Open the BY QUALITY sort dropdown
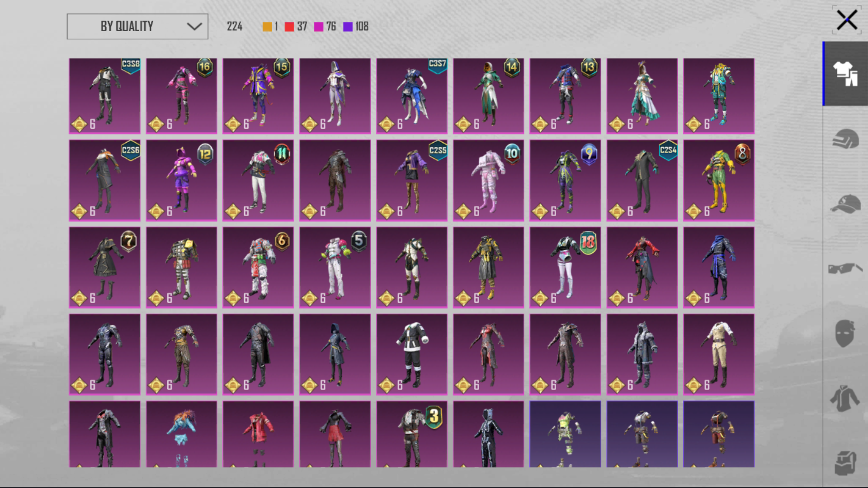This screenshot has width=868, height=488. 137,26
